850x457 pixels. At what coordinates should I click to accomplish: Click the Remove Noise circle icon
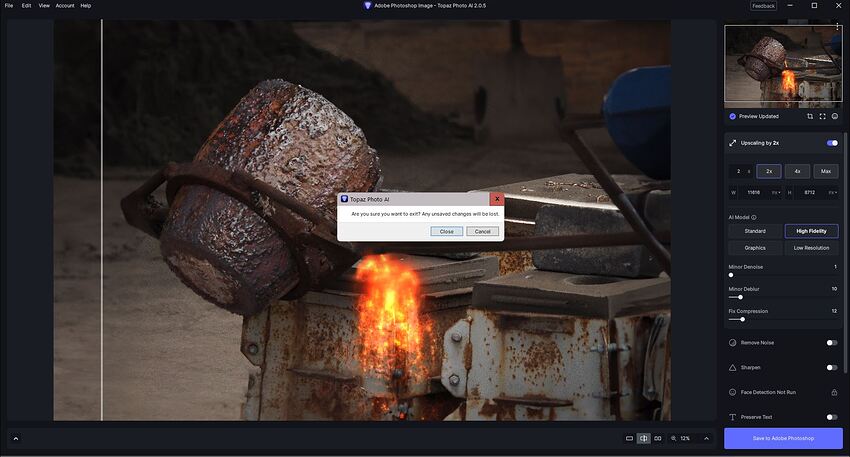(x=732, y=343)
